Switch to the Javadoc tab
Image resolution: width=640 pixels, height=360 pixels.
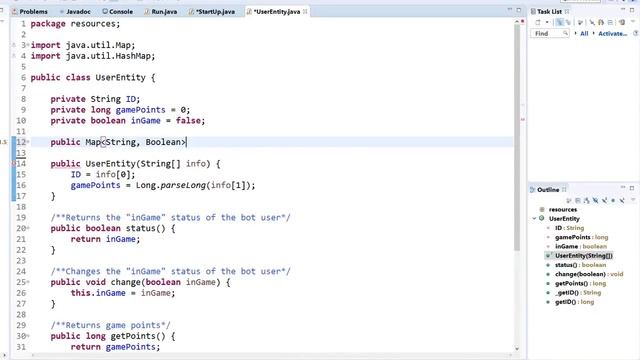(76, 11)
